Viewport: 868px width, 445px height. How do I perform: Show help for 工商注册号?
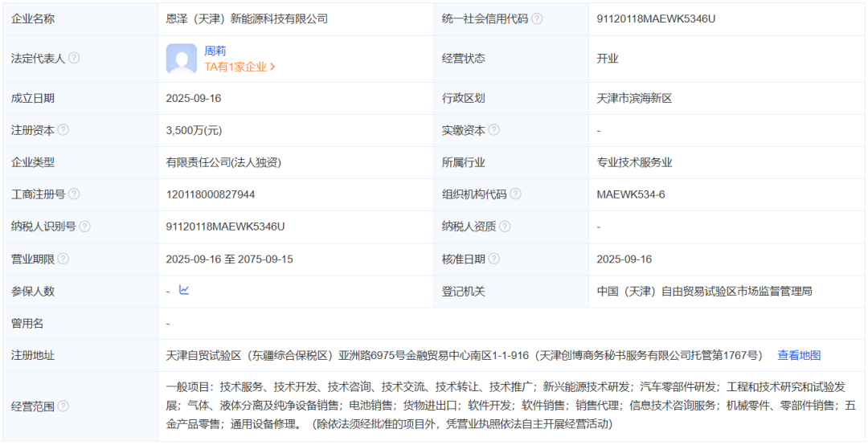click(x=74, y=194)
